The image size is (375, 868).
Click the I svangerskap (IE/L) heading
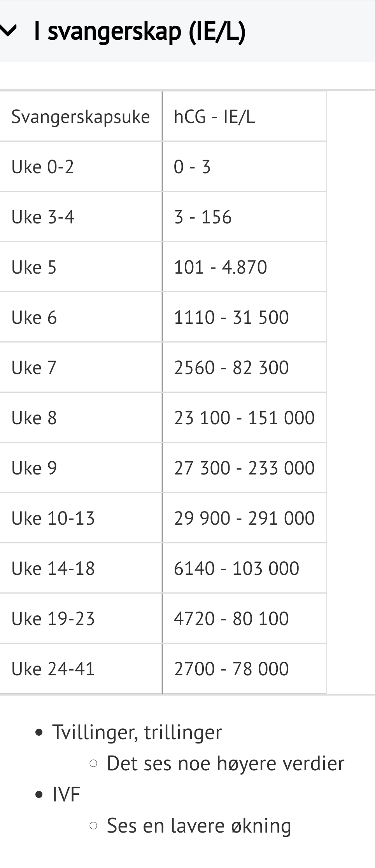(x=140, y=31)
